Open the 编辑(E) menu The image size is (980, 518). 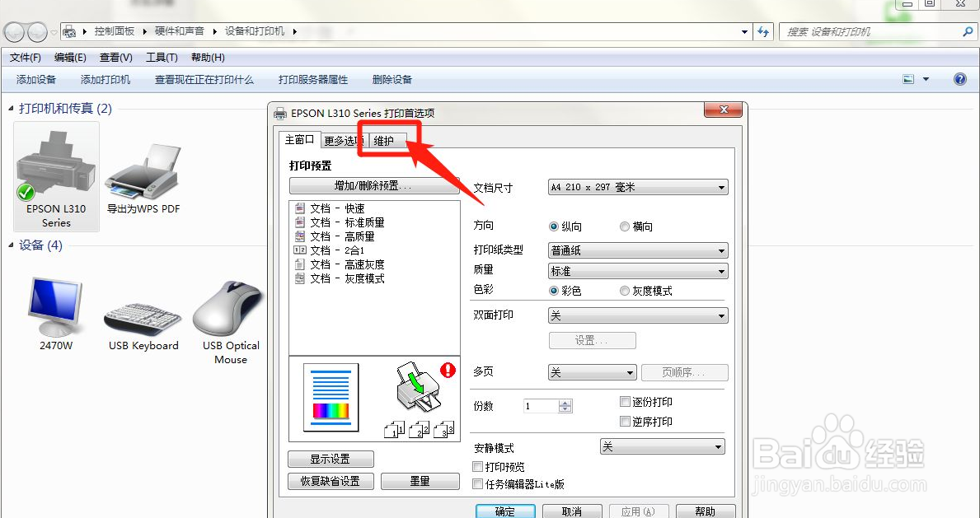click(70, 58)
